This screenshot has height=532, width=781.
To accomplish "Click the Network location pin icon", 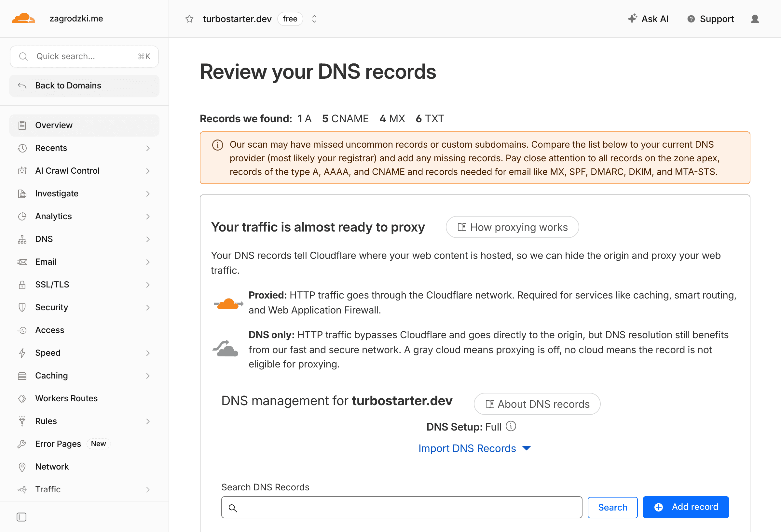I will 22,467.
